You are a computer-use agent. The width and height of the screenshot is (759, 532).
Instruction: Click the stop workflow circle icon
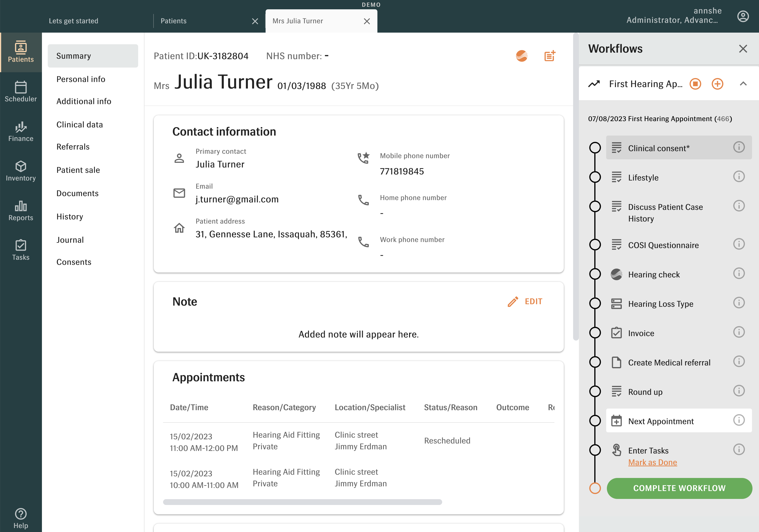695,84
